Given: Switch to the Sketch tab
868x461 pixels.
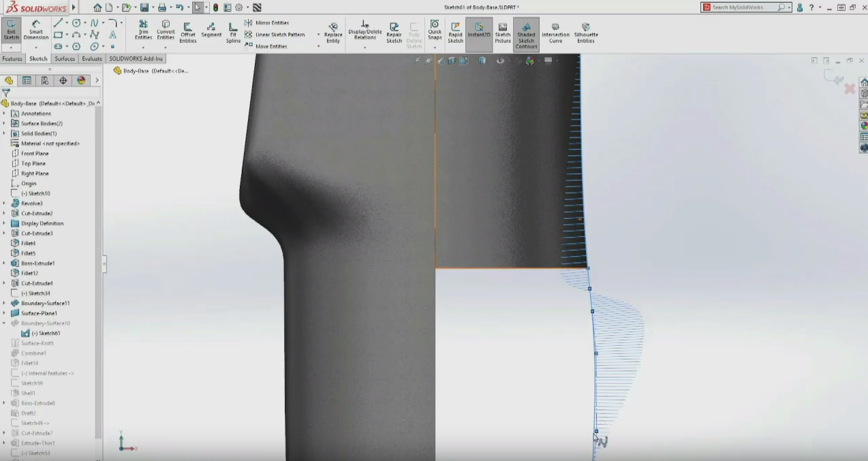Looking at the screenshot, I should 38,59.
